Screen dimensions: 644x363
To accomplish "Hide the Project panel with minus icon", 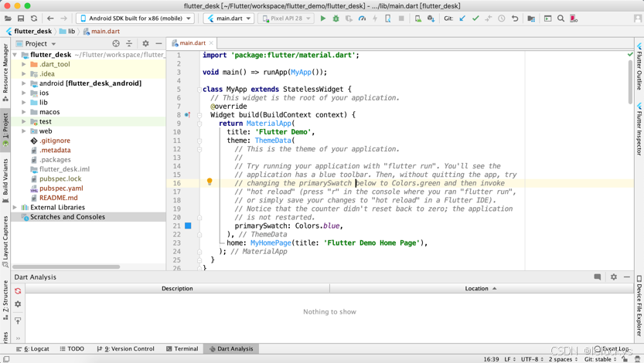I will coord(158,43).
